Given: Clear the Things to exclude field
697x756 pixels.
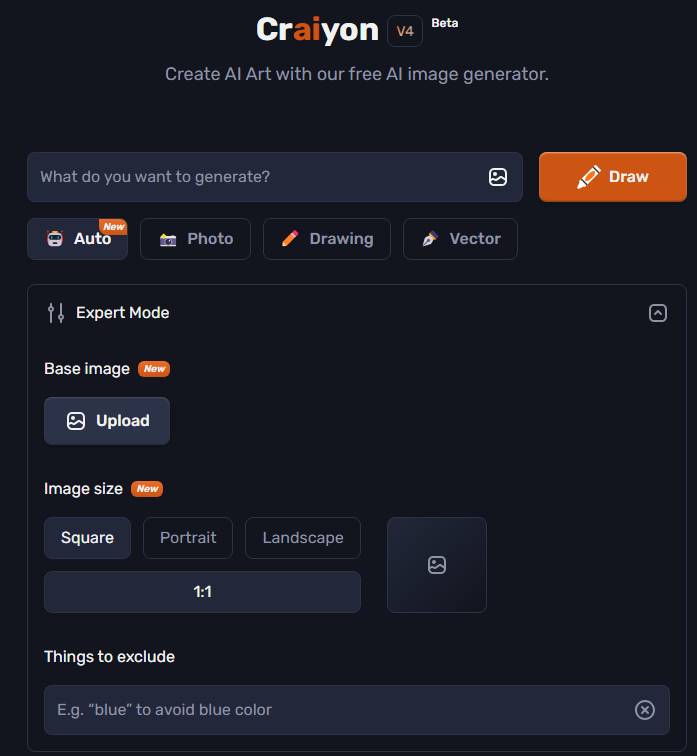Looking at the screenshot, I should click(644, 710).
